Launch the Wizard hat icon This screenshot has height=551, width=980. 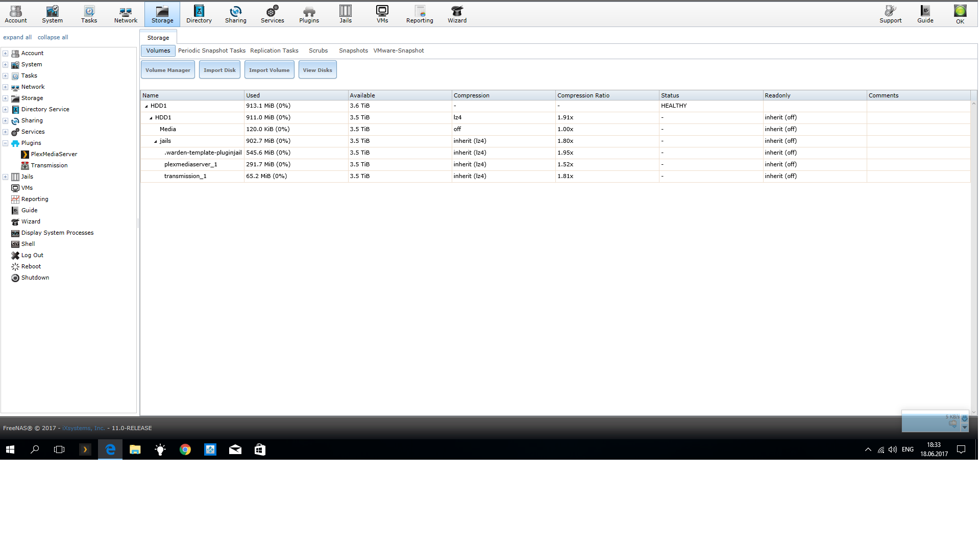457,14
